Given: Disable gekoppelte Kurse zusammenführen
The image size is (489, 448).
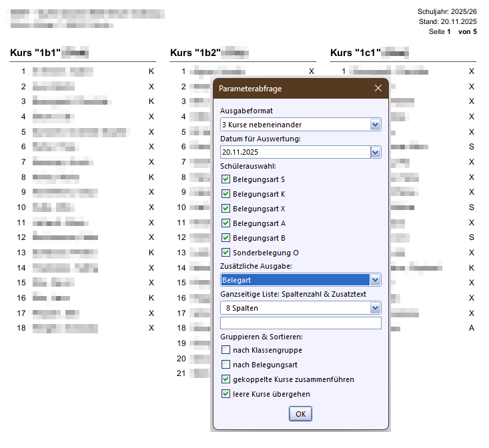Looking at the screenshot, I should click(x=226, y=379).
